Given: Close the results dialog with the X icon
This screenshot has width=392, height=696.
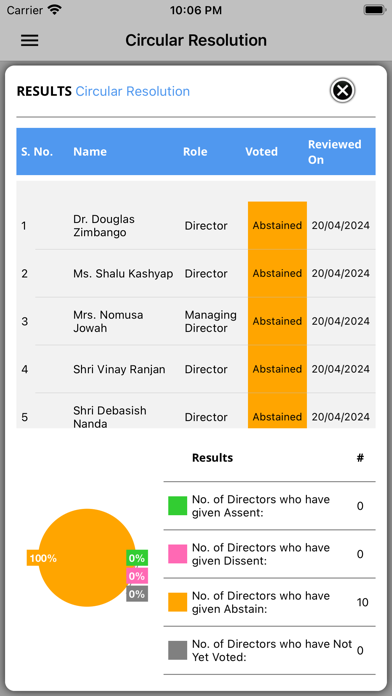Looking at the screenshot, I should click(x=342, y=91).
